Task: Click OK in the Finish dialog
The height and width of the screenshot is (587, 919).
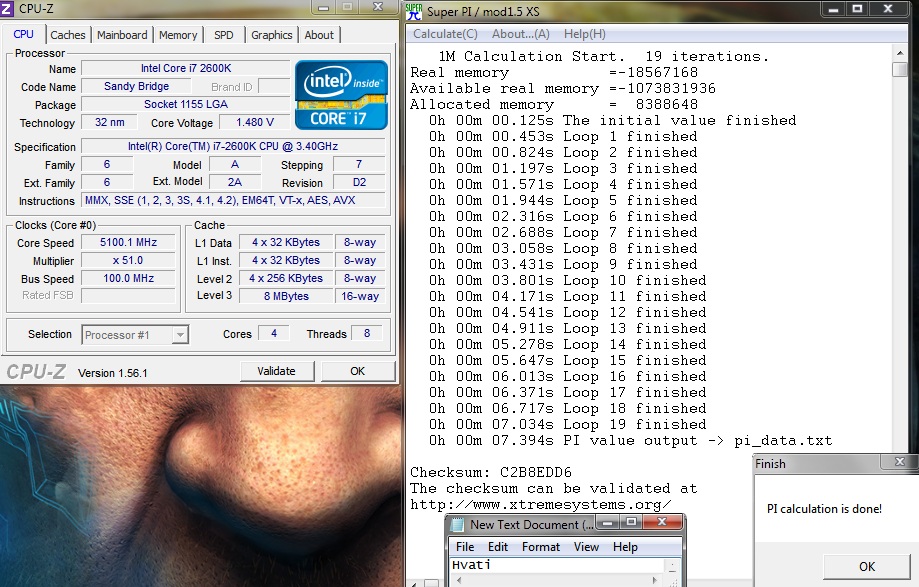Action: point(866,566)
